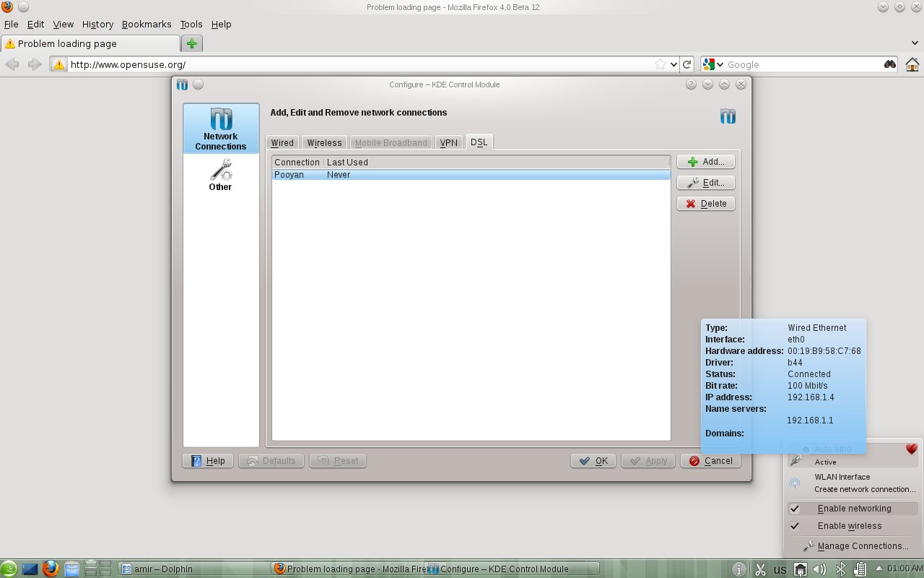
Task: Open the Firefox View menu
Action: coord(64,24)
